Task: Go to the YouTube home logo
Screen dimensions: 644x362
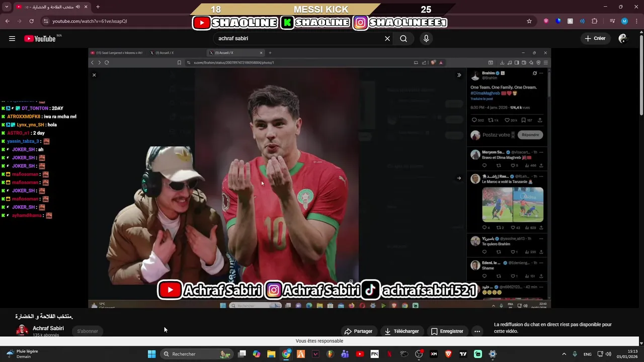Action: tap(40, 38)
